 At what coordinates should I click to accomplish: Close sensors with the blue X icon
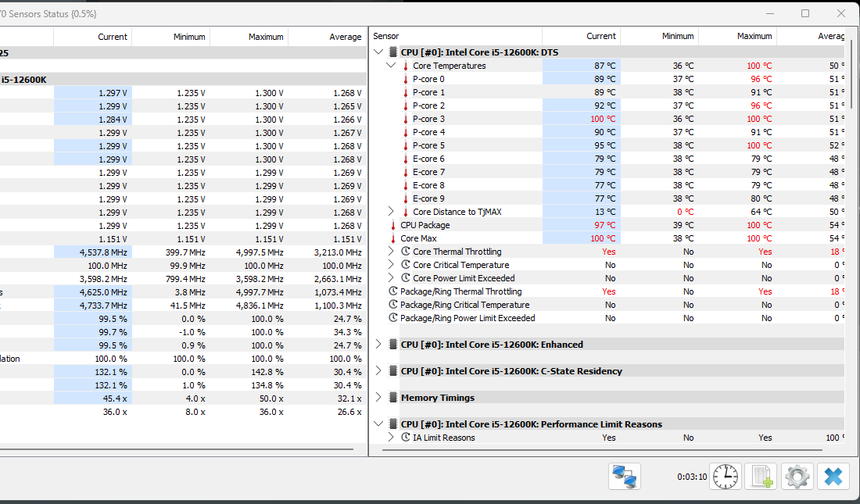click(x=833, y=476)
